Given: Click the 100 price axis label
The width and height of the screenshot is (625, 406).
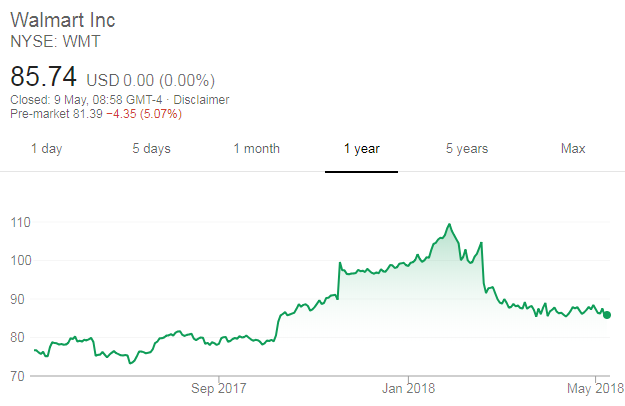Looking at the screenshot, I should pyautogui.click(x=20, y=260).
